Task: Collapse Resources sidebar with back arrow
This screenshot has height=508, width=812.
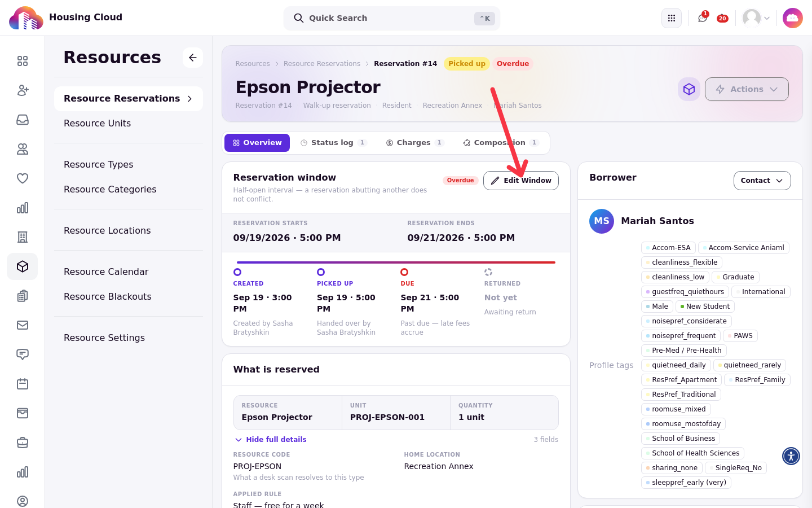Action: tap(193, 58)
